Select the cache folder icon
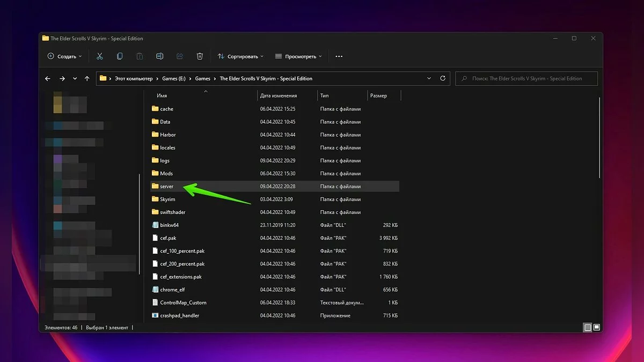This screenshot has height=362, width=644. pyautogui.click(x=155, y=109)
